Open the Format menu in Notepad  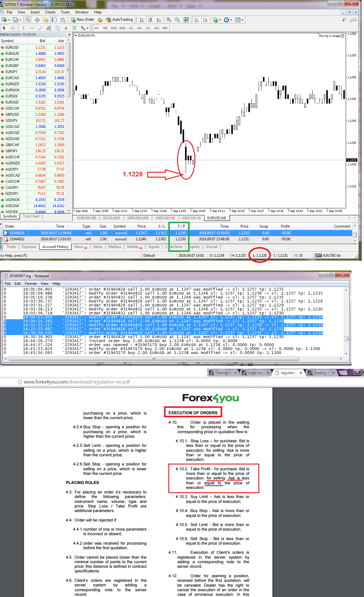point(30,284)
